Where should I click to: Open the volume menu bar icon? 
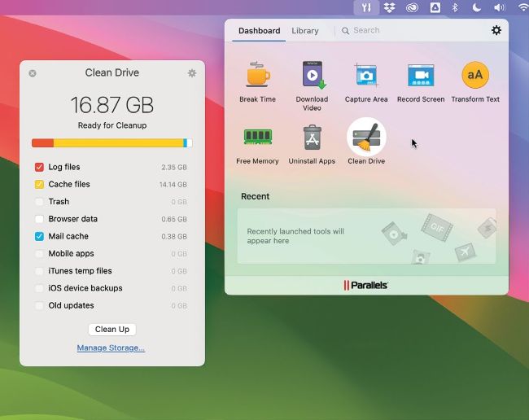pos(500,7)
